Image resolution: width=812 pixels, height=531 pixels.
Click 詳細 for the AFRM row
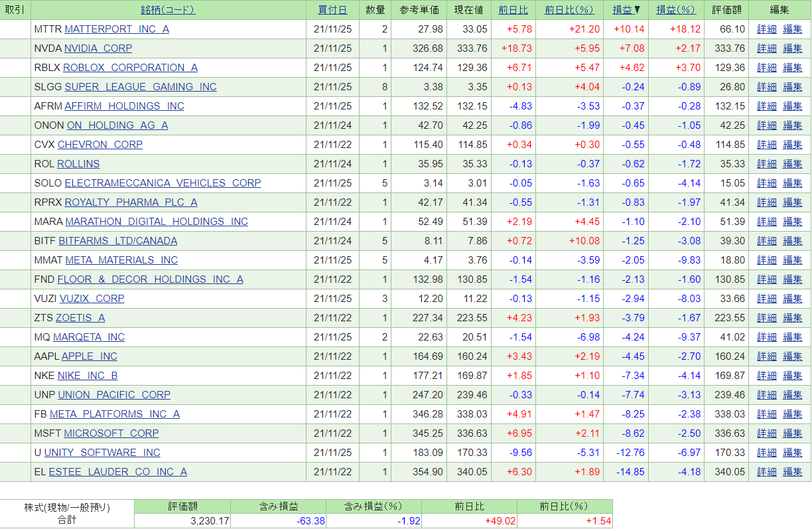[767, 106]
